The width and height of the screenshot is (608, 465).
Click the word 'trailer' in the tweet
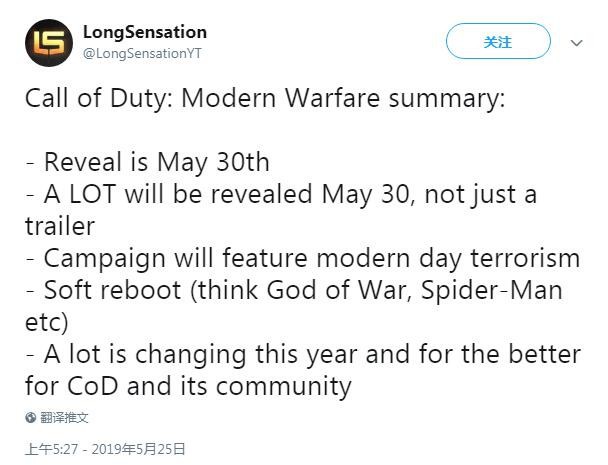59,226
